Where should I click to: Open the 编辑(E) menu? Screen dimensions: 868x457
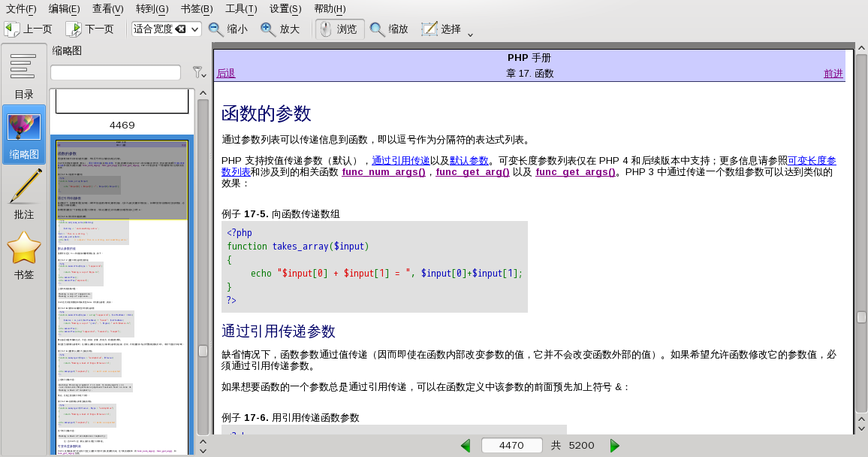pos(65,9)
